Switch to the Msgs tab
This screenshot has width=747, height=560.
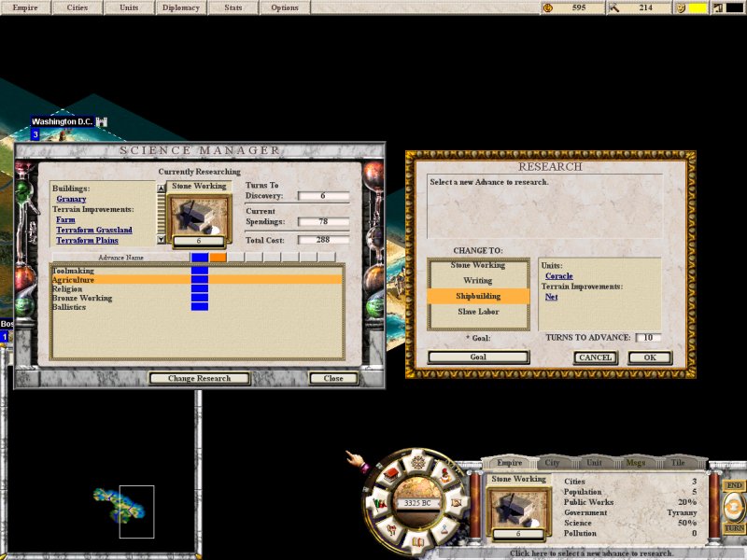pyautogui.click(x=636, y=462)
